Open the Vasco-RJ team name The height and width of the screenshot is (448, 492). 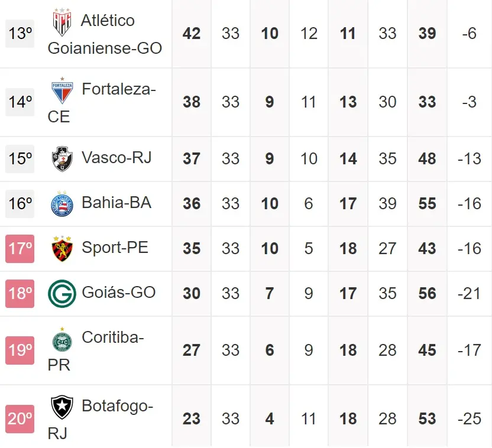click(x=116, y=158)
